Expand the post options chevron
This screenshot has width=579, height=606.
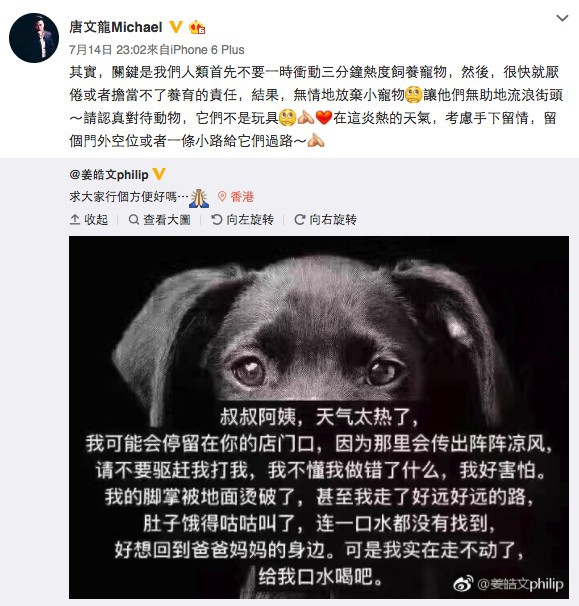562,18
